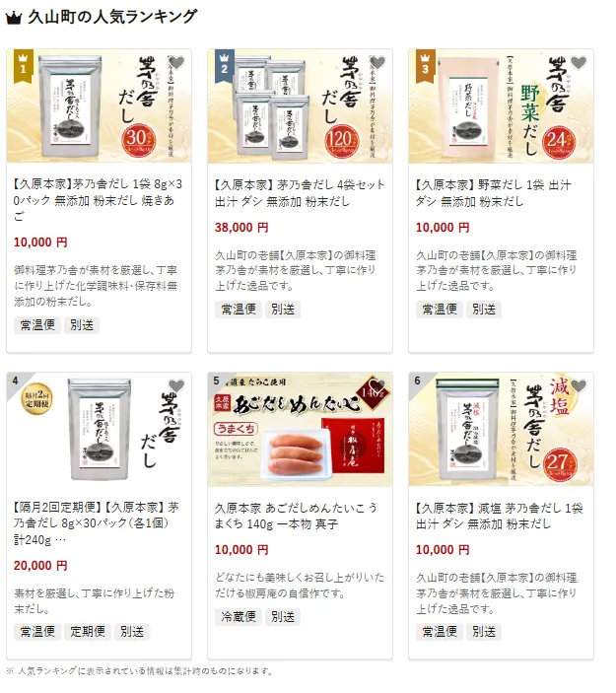Click the gold rank 1 crown badge
The width and height of the screenshot is (616, 693).
(x=24, y=66)
